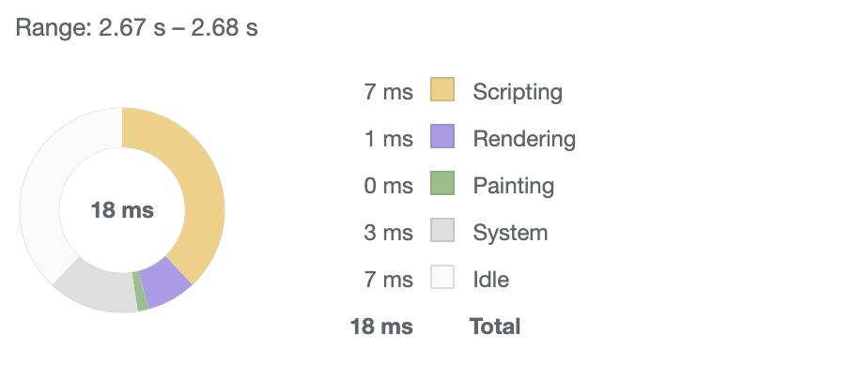Click the thin green Painting slice
The width and height of the screenshot is (868, 381).
(x=141, y=292)
